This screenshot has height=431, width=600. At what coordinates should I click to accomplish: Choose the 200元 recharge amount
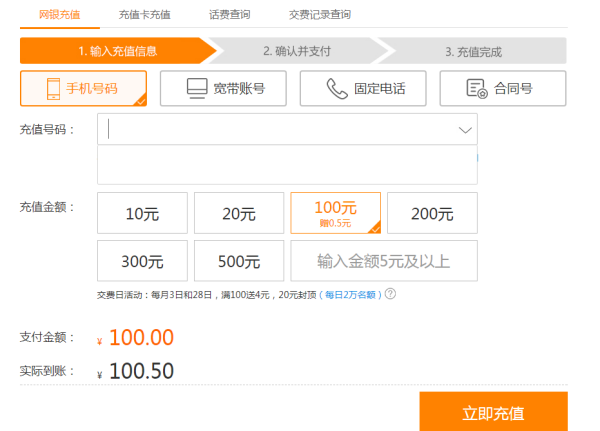tap(432, 213)
